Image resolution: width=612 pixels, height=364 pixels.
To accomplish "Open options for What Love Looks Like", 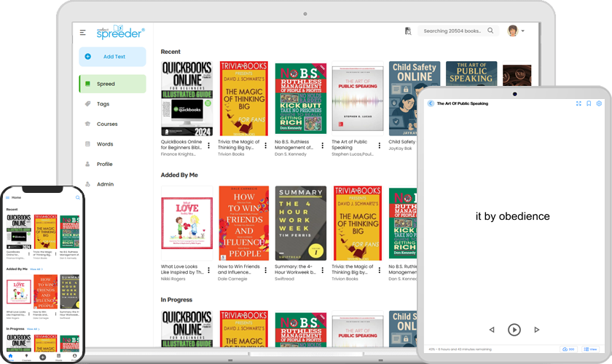I will 209,270.
